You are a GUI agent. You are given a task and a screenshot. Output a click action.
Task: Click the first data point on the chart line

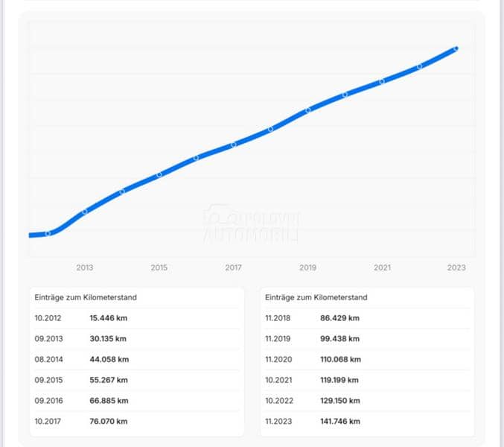coord(48,233)
